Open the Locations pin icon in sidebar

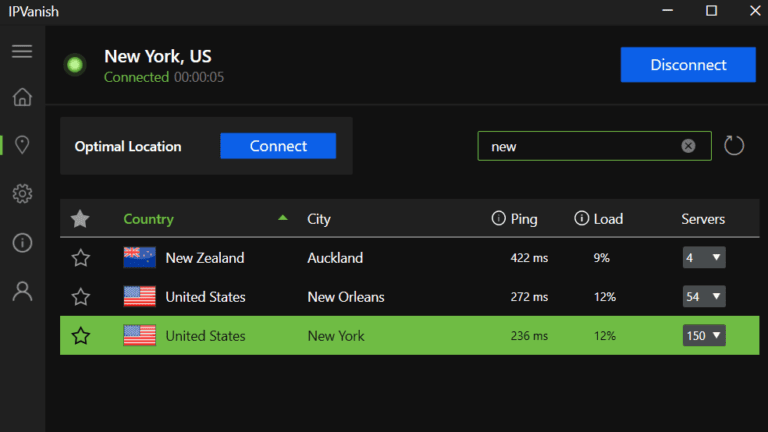(x=22, y=145)
